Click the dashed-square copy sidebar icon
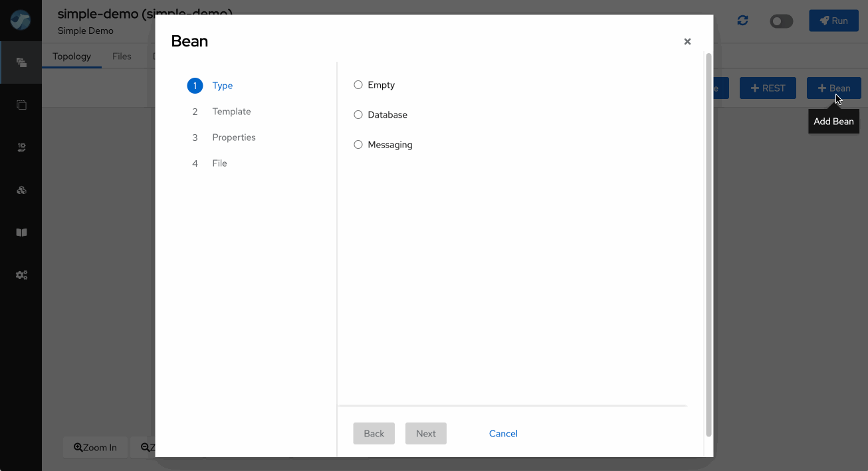 pyautogui.click(x=21, y=105)
